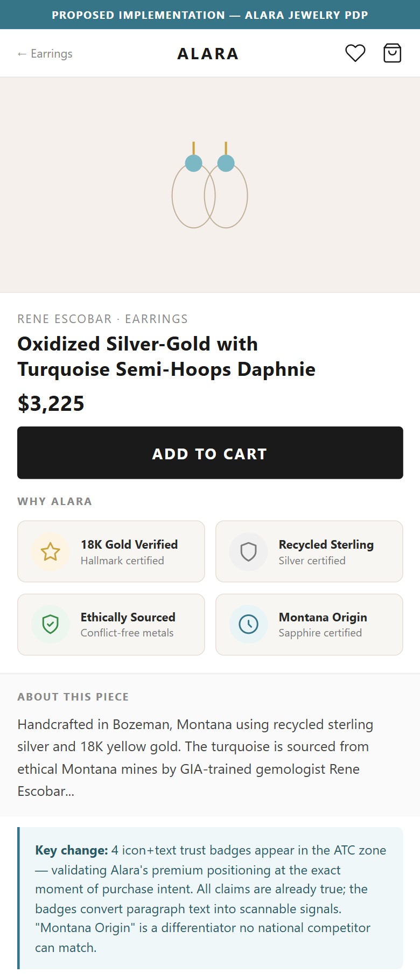Select the Montana Origin badge title
420x980 pixels.
click(x=323, y=617)
